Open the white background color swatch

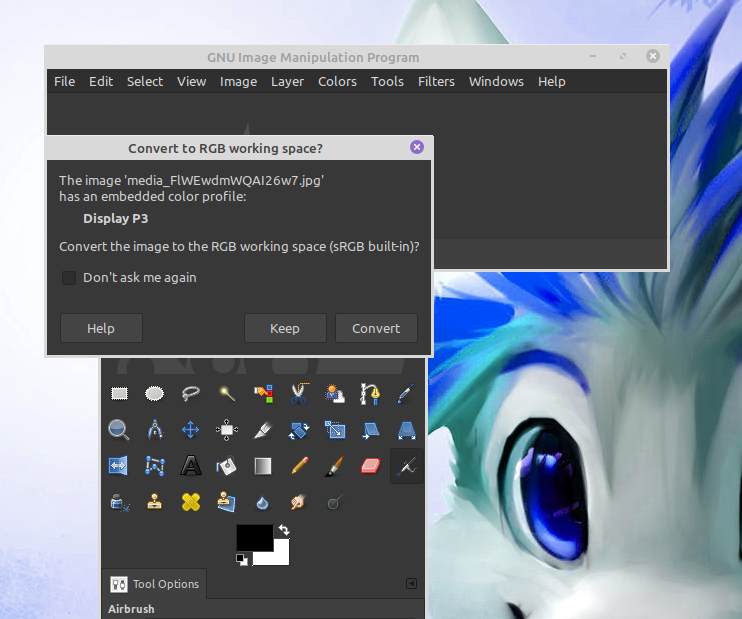[281, 556]
